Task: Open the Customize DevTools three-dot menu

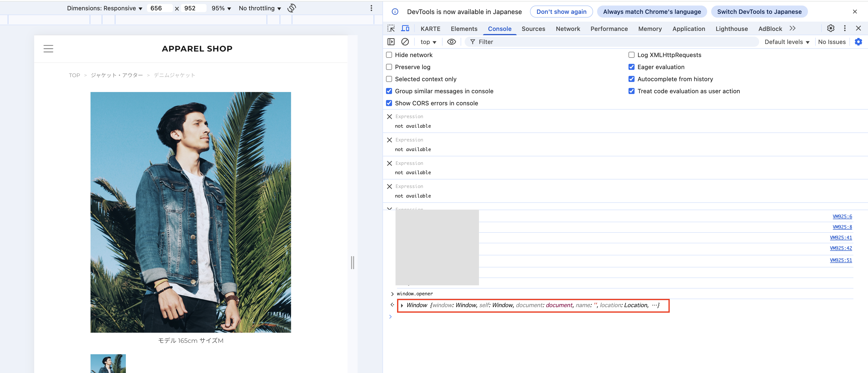Action: pyautogui.click(x=845, y=28)
